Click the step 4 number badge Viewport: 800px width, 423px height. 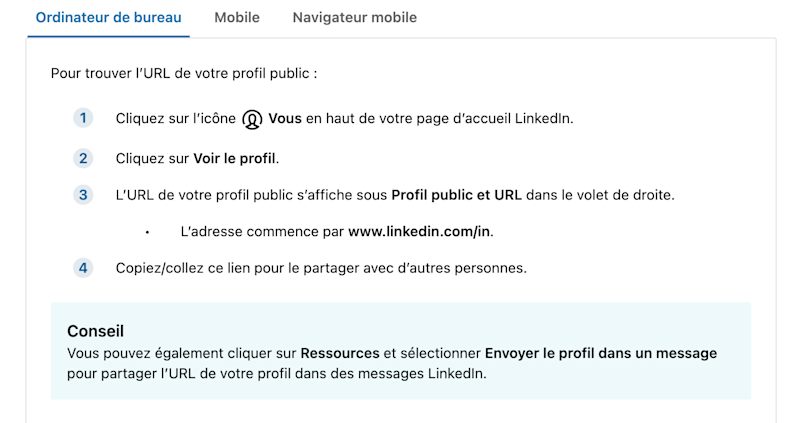coord(83,268)
